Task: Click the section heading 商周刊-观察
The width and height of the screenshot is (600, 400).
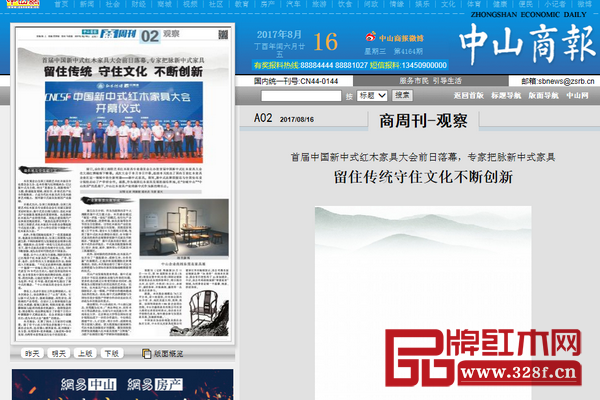Action: (x=423, y=121)
